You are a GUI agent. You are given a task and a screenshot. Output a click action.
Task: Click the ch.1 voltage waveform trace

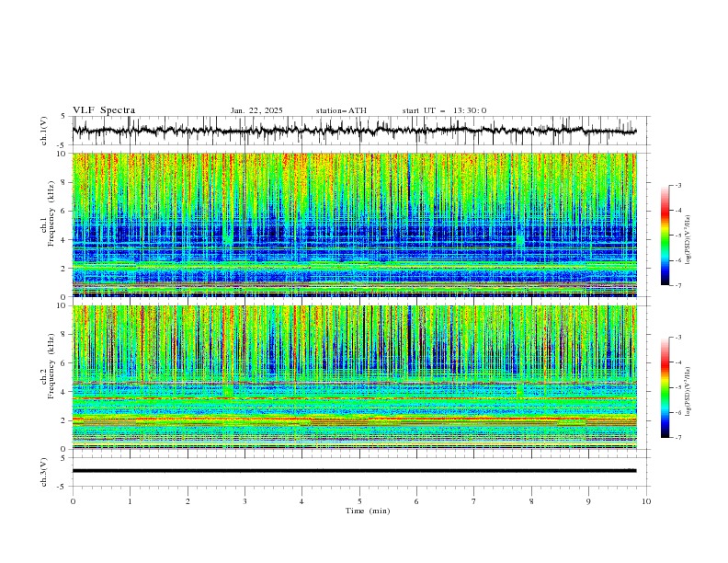click(354, 131)
